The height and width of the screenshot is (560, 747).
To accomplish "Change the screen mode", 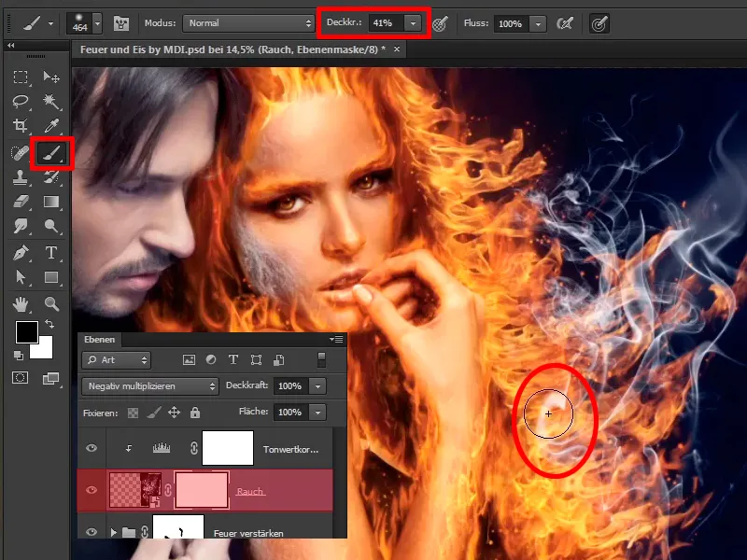I will 51,378.
